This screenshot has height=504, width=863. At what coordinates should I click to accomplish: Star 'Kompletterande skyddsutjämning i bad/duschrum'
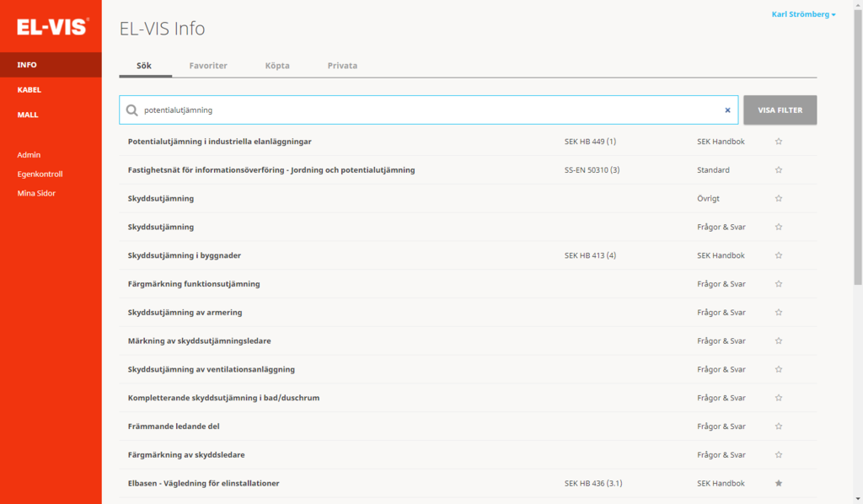(x=778, y=398)
